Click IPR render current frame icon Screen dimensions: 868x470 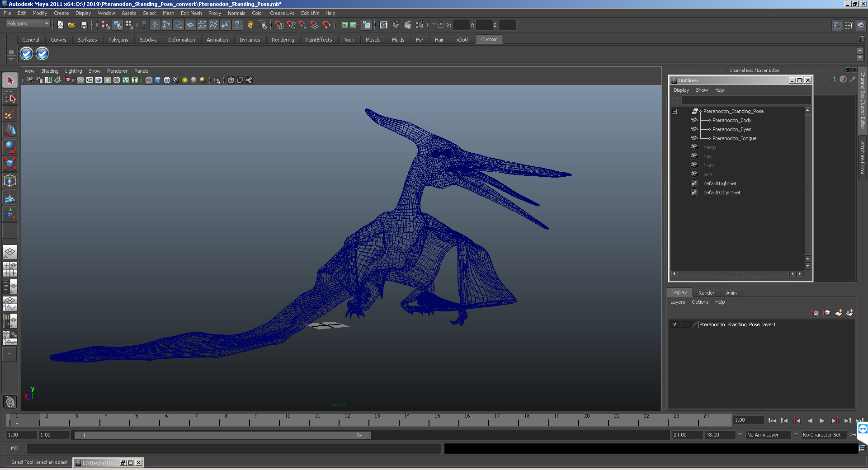(407, 25)
